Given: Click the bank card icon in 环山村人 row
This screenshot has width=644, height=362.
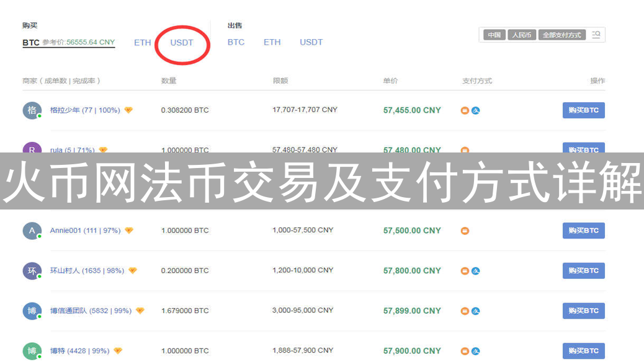Looking at the screenshot, I should (465, 271).
